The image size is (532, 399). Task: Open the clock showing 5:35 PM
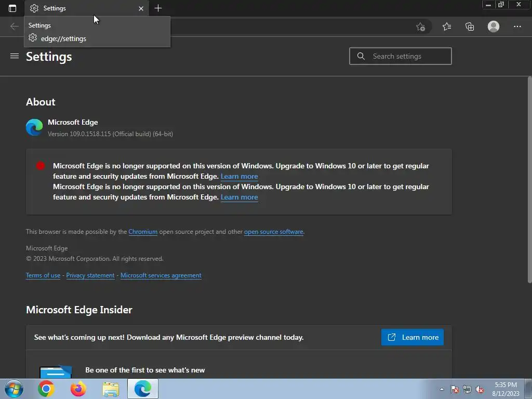pos(506,389)
